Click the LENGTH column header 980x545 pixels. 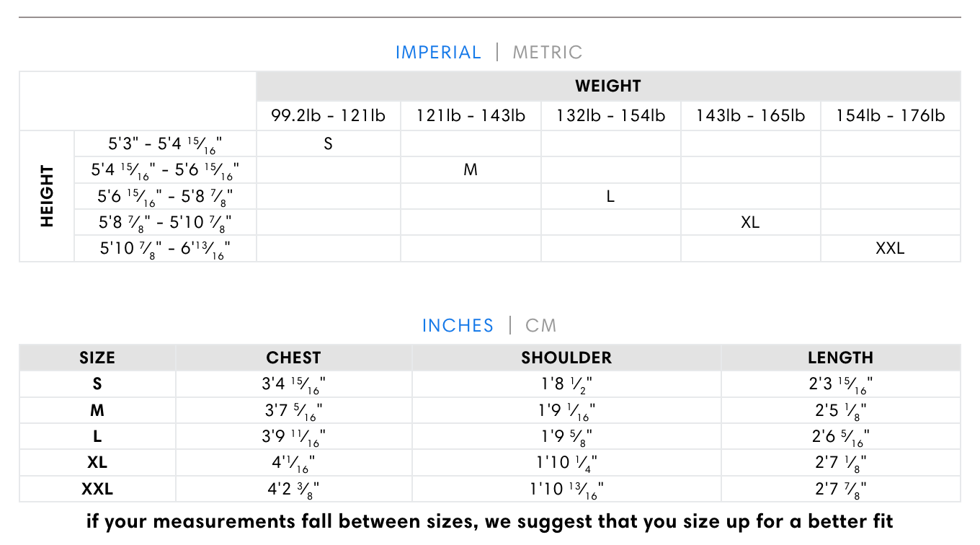(840, 358)
